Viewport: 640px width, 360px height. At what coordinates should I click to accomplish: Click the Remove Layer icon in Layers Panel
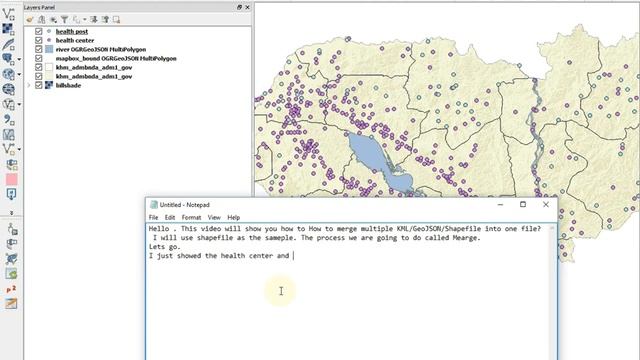[116, 20]
